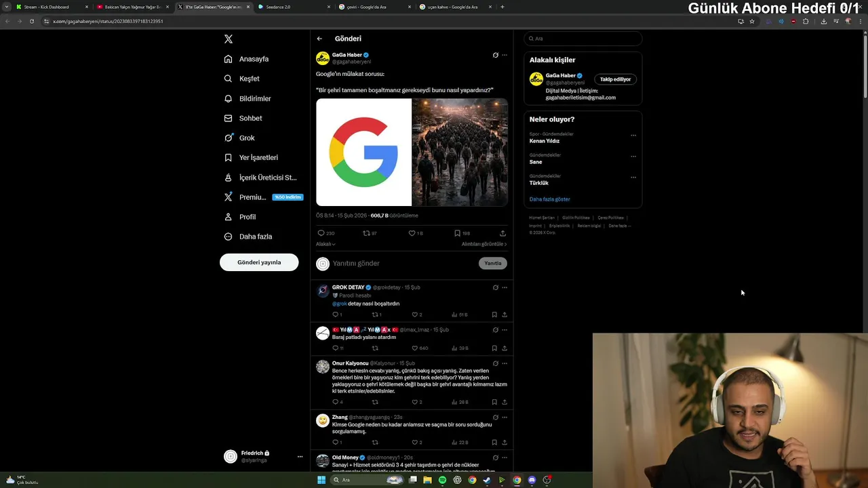The width and height of the screenshot is (868, 488).
Task: Switch to the çeviri Google'da Ara tab
Action: [374, 7]
